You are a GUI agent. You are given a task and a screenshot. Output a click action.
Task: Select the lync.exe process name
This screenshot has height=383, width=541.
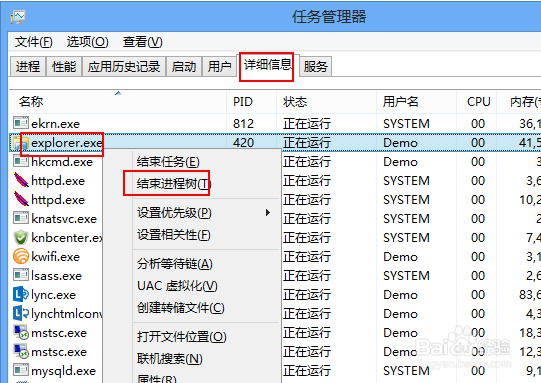coord(53,295)
